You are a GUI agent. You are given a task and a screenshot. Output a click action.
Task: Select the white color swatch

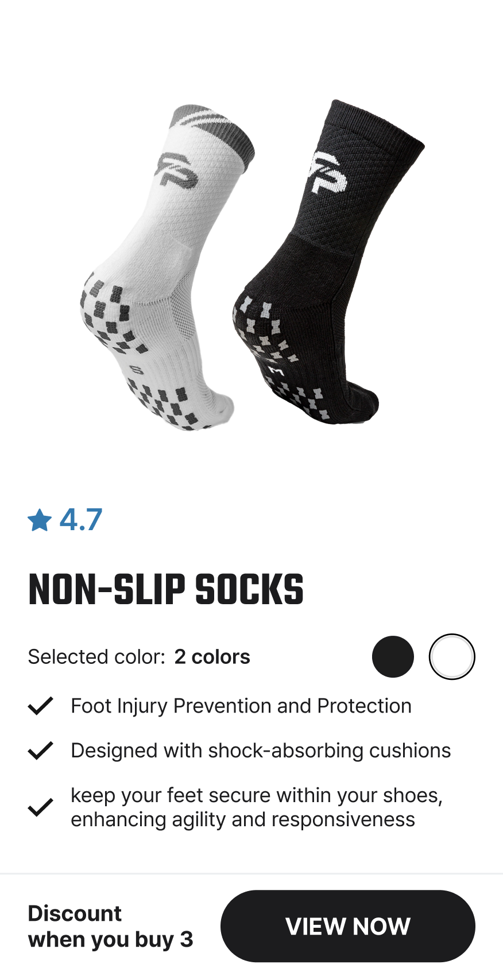[x=452, y=657]
